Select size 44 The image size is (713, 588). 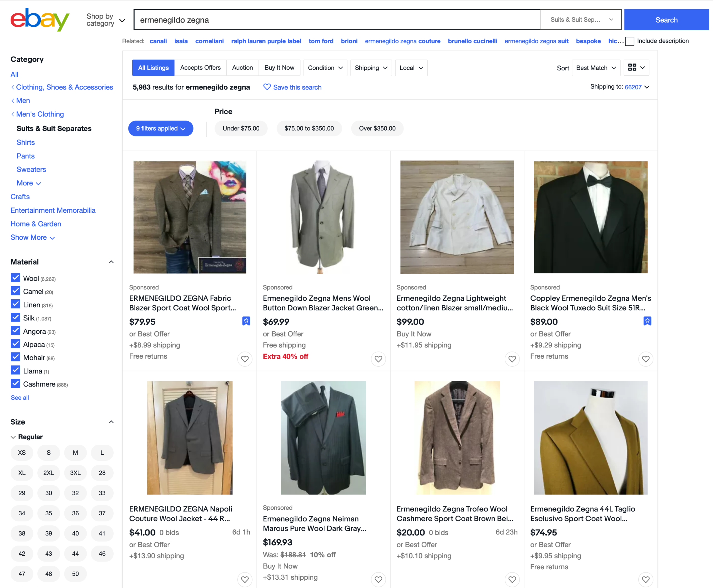point(75,553)
